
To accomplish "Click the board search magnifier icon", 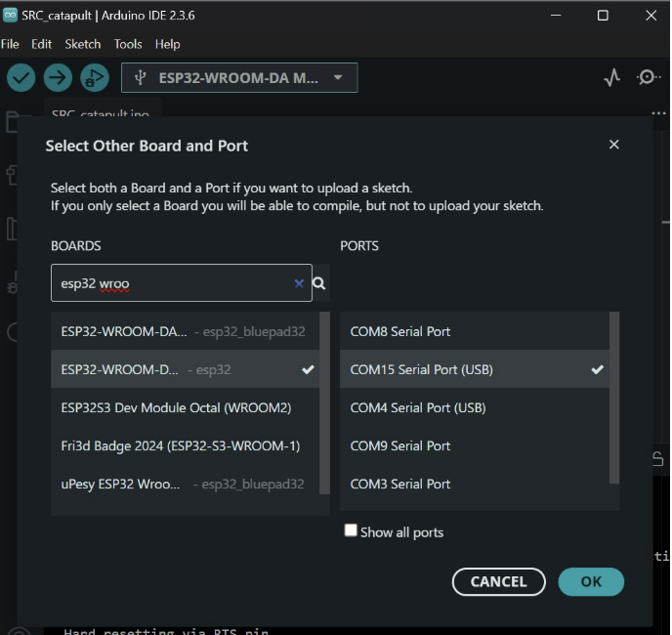I will coord(319,283).
